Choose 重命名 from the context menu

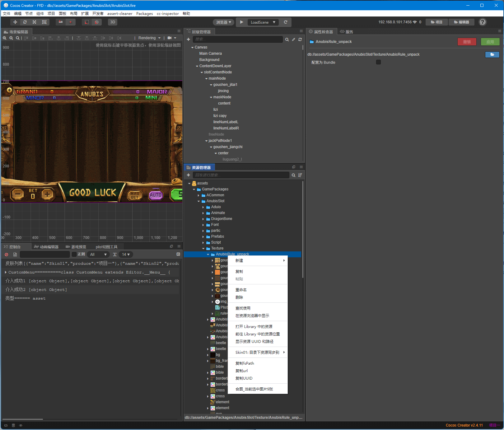(241, 290)
